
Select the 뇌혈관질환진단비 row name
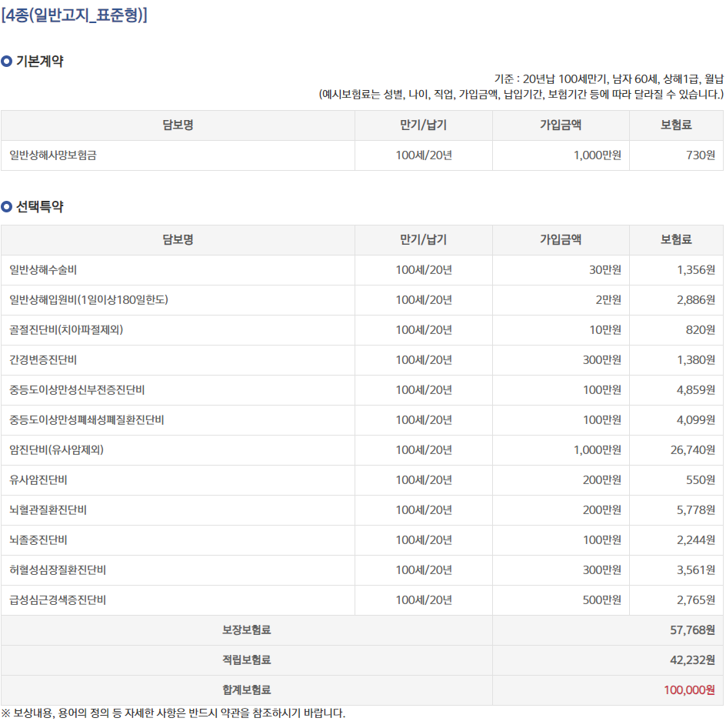(48, 509)
